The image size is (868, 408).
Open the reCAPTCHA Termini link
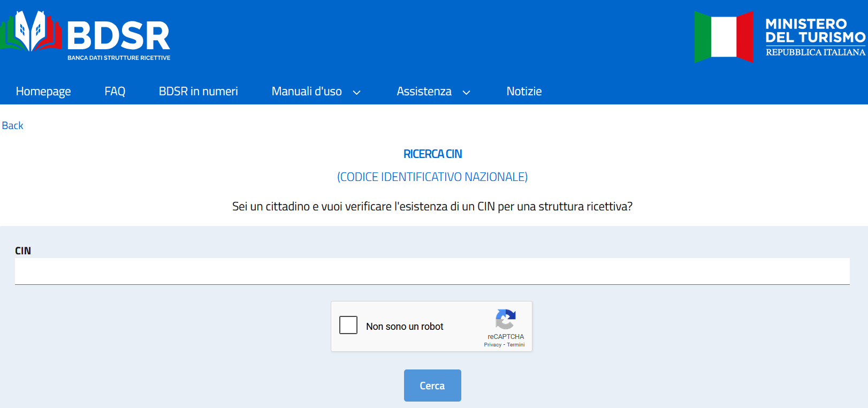516,345
